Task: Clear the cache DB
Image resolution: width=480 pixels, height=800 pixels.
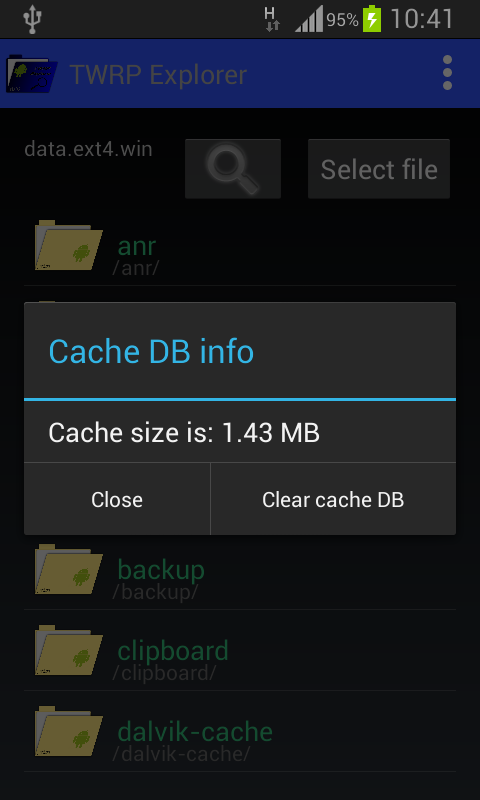Action: point(333,499)
